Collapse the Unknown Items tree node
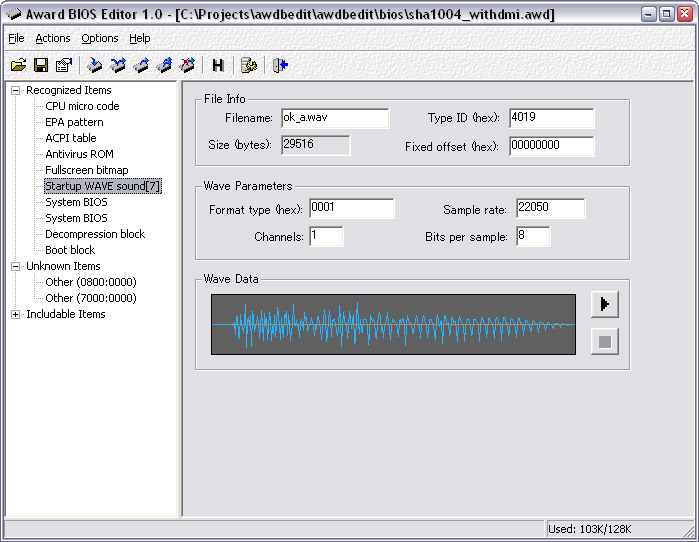The width and height of the screenshot is (699, 542). [x=15, y=266]
